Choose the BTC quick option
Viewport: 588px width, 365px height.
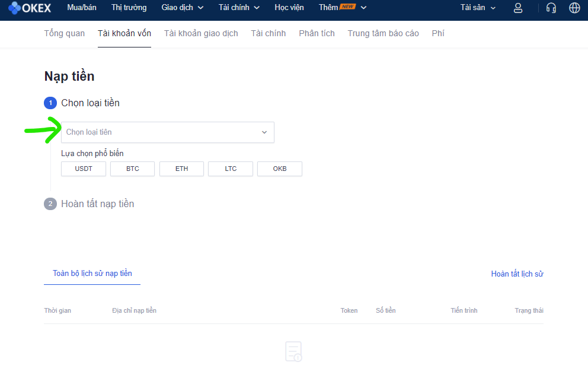click(133, 169)
